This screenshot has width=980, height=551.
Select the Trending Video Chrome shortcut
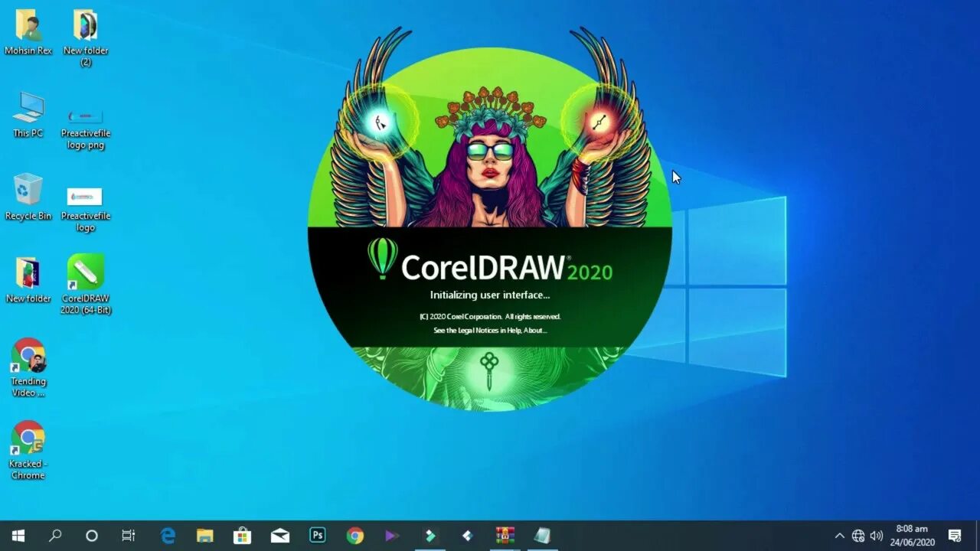pyautogui.click(x=28, y=367)
